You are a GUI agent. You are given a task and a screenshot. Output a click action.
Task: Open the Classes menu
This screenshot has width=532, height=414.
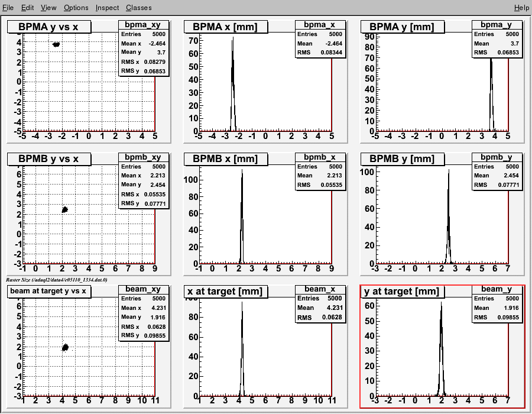click(139, 8)
